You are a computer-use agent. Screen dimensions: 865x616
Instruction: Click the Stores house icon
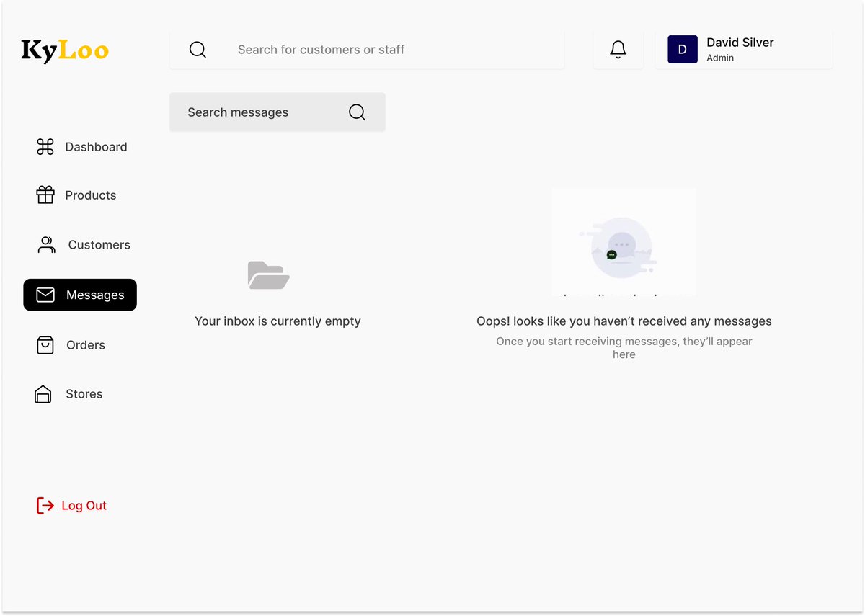(x=43, y=394)
